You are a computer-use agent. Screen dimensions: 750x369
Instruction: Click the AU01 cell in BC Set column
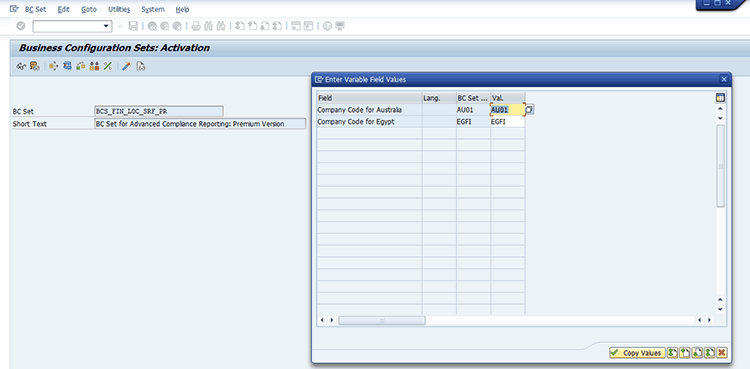point(474,110)
